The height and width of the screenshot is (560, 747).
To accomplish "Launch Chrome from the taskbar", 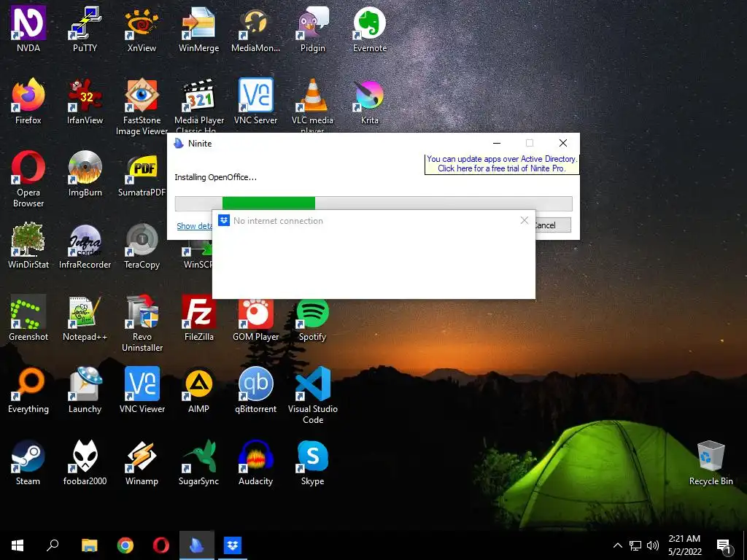I will pyautogui.click(x=125, y=545).
